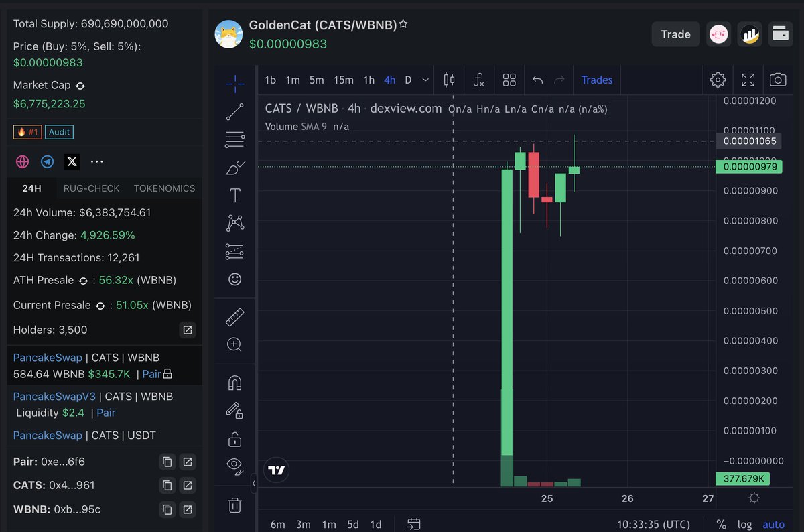804x532 pixels.
Task: Refresh the Market Cap value
Action: [x=80, y=86]
